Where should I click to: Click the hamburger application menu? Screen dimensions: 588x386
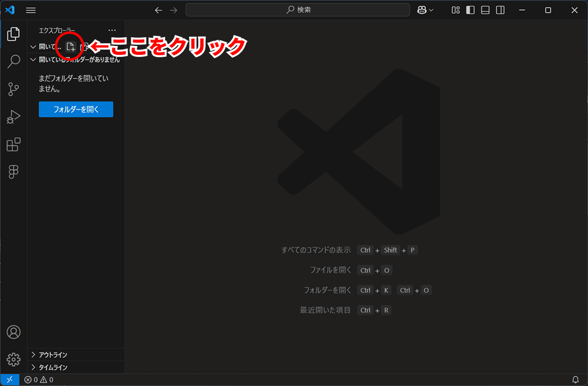click(x=30, y=10)
